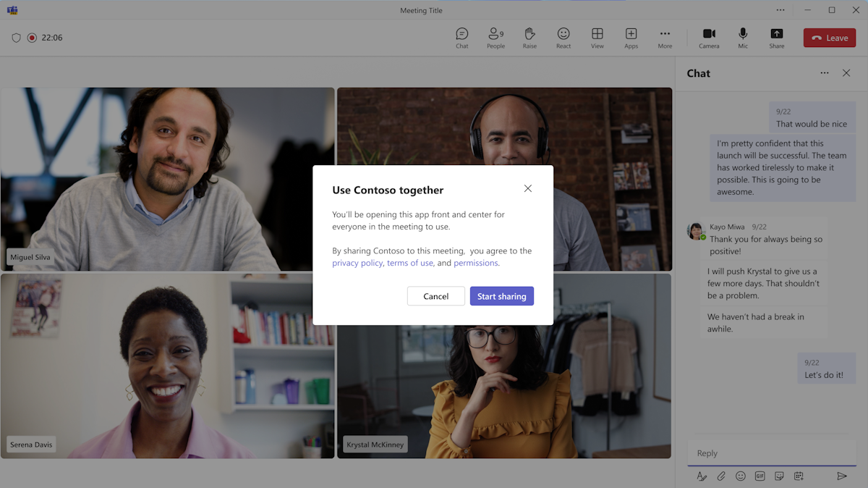
Task: Open the View layout options
Action: coord(597,38)
